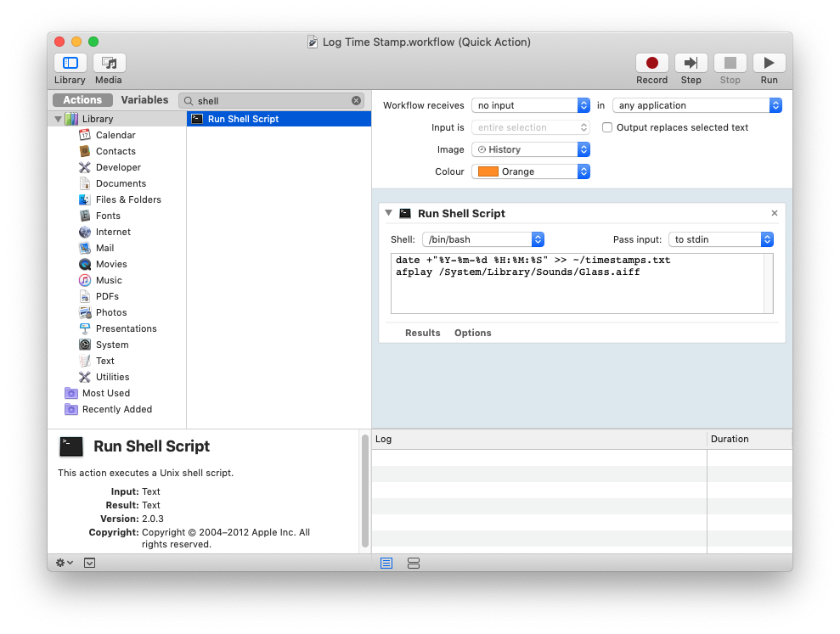The width and height of the screenshot is (840, 634).
Task: Select Run Shell Script in results list
Action: click(279, 119)
